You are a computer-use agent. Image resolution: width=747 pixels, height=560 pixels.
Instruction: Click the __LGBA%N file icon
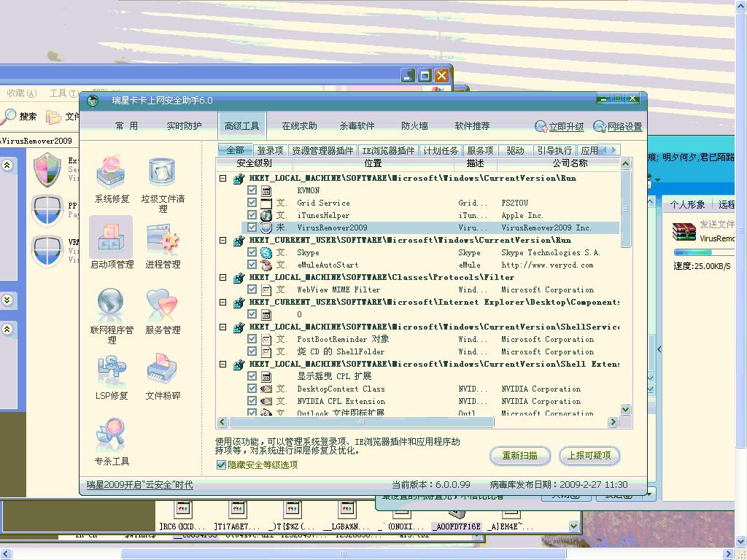[347, 510]
